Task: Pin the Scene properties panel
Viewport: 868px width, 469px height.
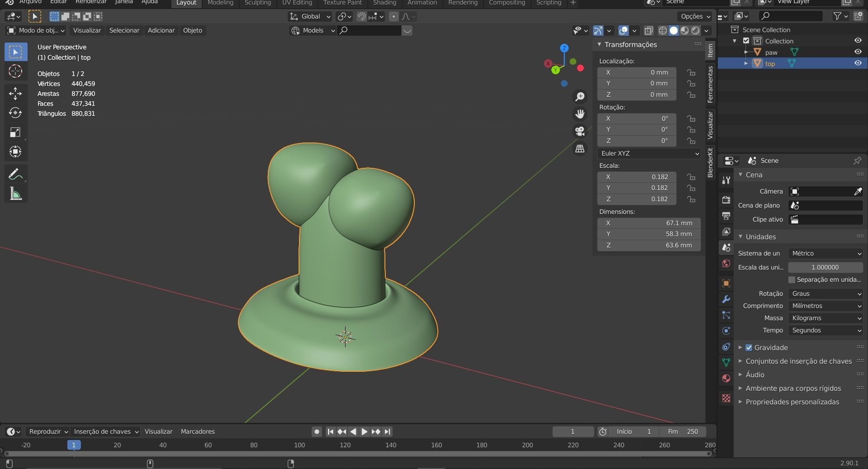Action: 857,161
